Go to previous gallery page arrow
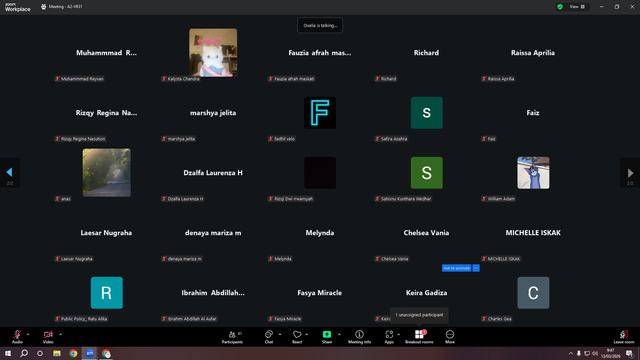This screenshot has width=640, height=360. point(9,173)
